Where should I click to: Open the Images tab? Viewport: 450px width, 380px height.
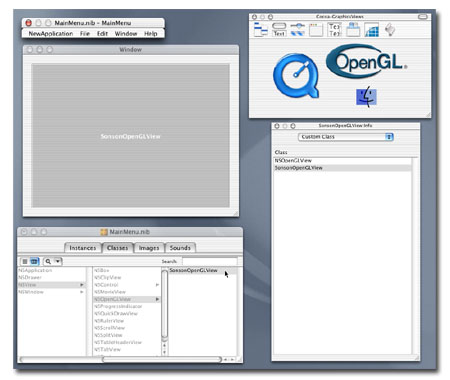click(x=149, y=248)
